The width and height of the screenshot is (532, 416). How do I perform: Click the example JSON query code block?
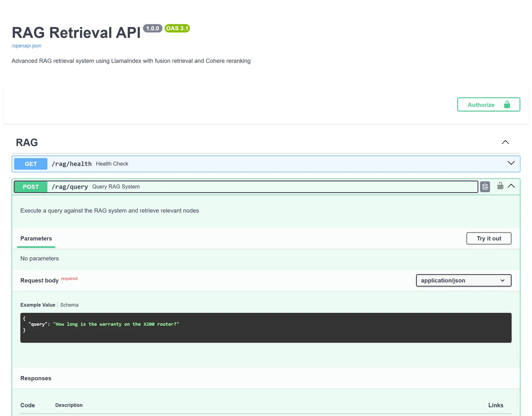tap(266, 327)
